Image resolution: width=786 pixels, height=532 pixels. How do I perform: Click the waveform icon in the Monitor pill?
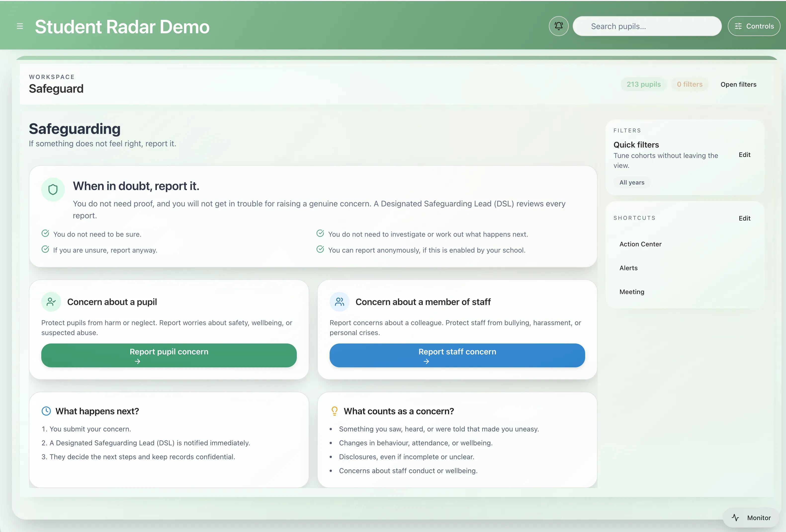coord(736,517)
